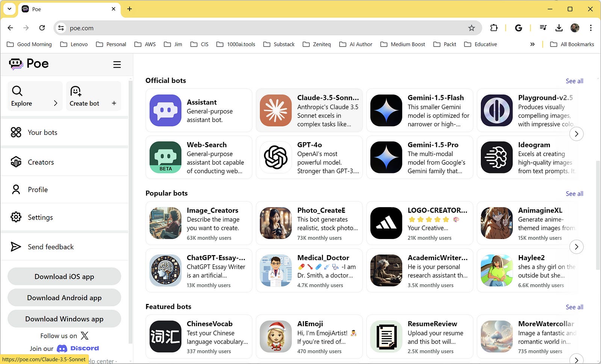Open the Creators section
The image size is (601, 364).
65,162
